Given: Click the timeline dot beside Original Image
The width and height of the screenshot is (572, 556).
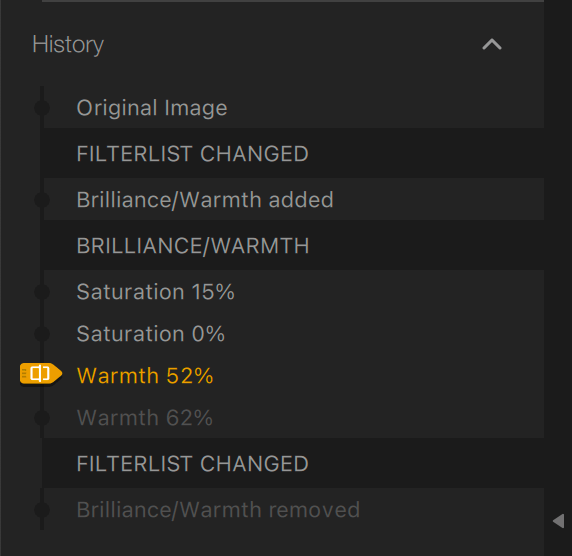Looking at the screenshot, I should coord(42,108).
